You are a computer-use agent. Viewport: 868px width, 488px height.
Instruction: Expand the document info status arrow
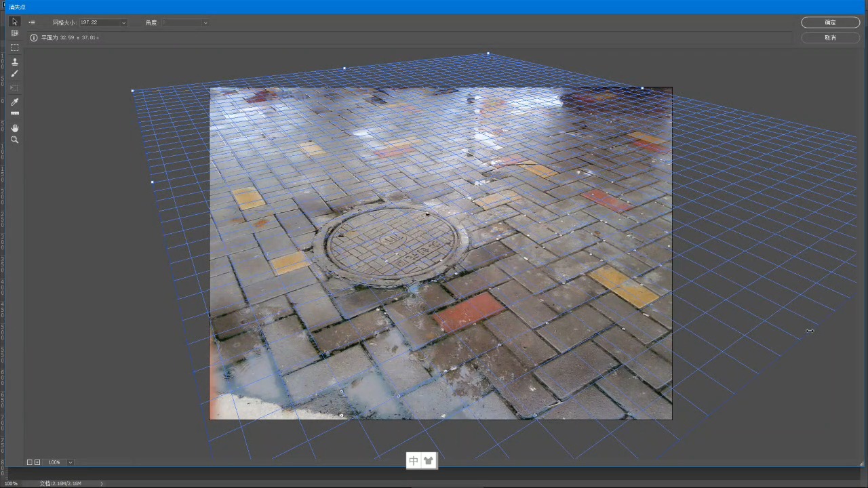pos(102,483)
